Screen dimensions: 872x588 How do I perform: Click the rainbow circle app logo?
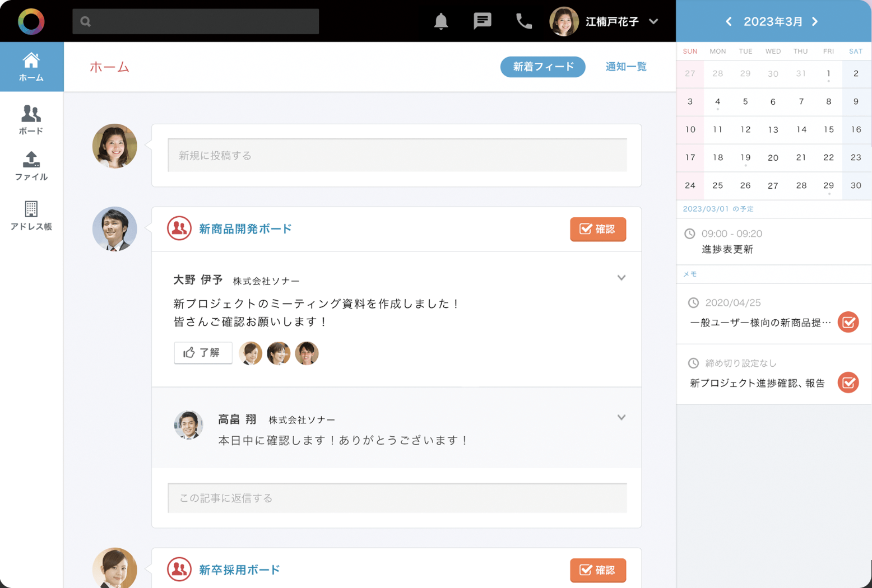point(31,21)
